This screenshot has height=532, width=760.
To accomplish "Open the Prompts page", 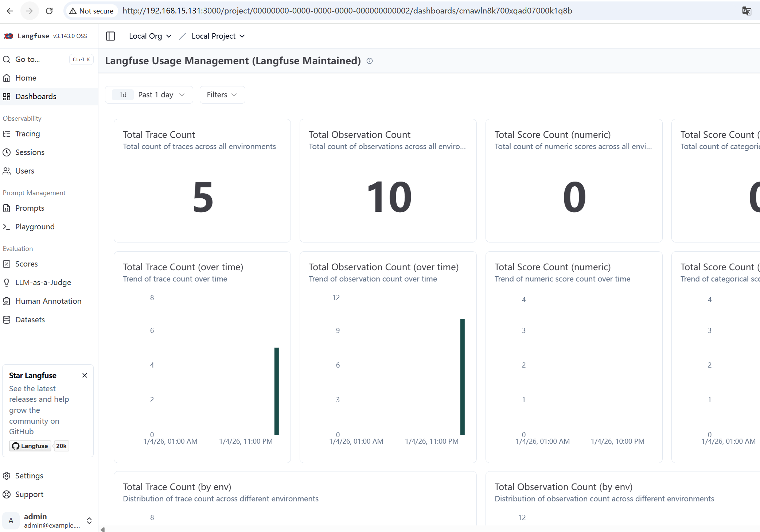I will pyautogui.click(x=29, y=208).
